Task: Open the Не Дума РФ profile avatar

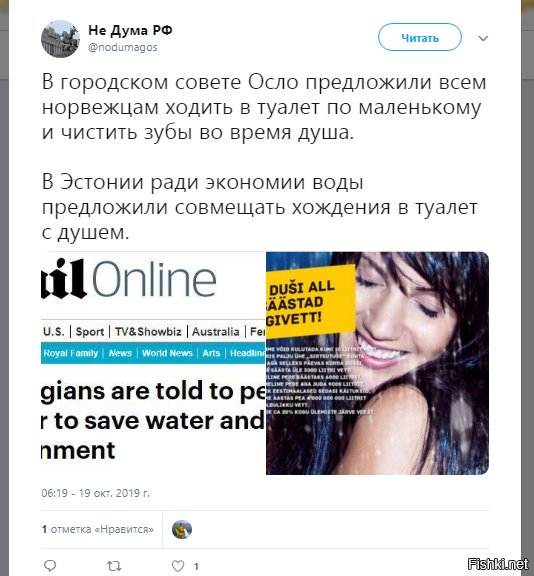Action: (x=60, y=39)
